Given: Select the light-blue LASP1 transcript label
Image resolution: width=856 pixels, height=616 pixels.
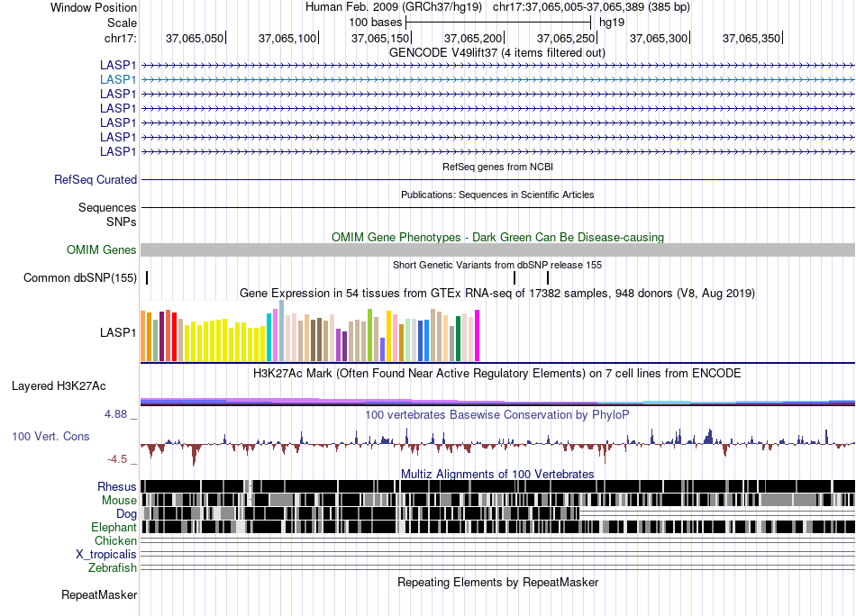Looking at the screenshot, I should (x=118, y=79).
